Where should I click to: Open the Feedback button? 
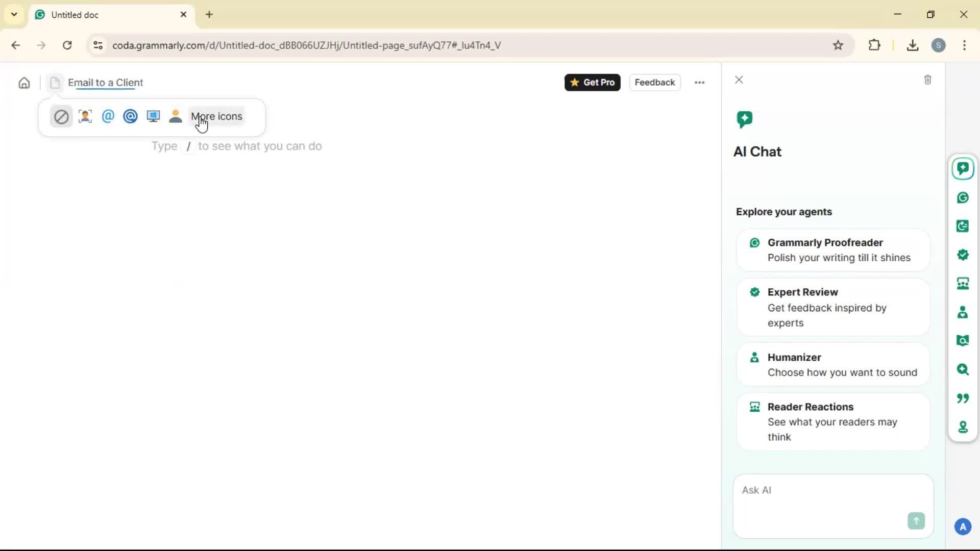click(654, 82)
